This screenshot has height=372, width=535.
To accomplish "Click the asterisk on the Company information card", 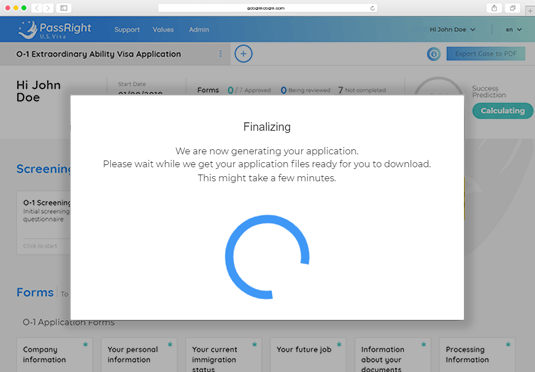I will pyautogui.click(x=85, y=345).
